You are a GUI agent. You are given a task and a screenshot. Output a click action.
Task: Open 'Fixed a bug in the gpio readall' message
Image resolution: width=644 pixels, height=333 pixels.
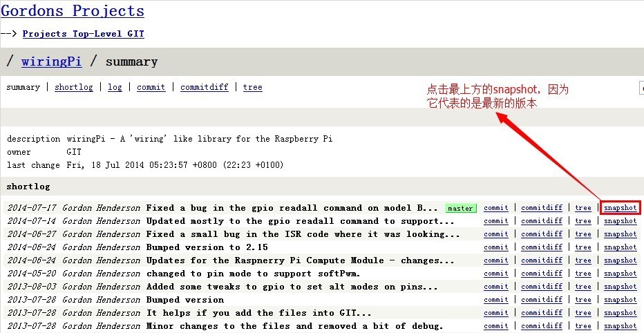click(x=292, y=208)
